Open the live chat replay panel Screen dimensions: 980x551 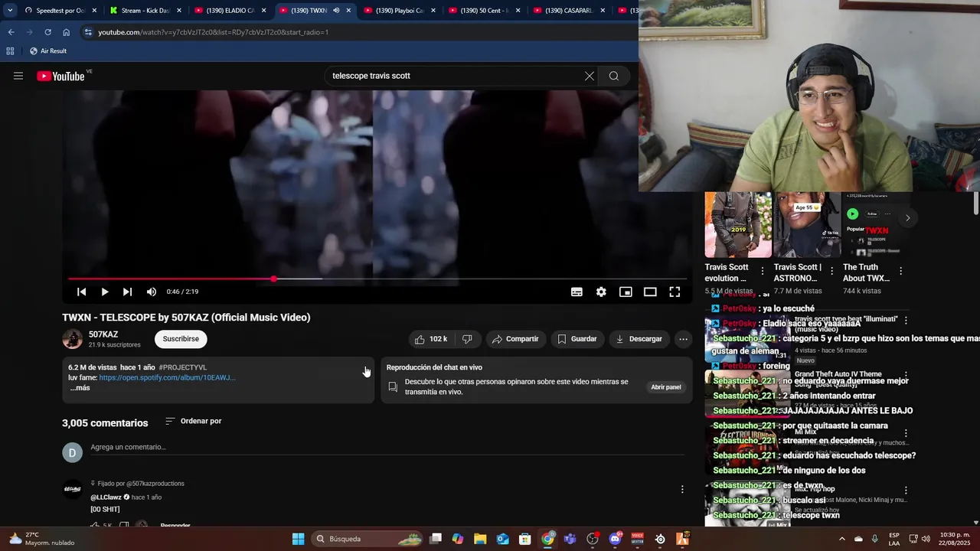[x=666, y=387]
